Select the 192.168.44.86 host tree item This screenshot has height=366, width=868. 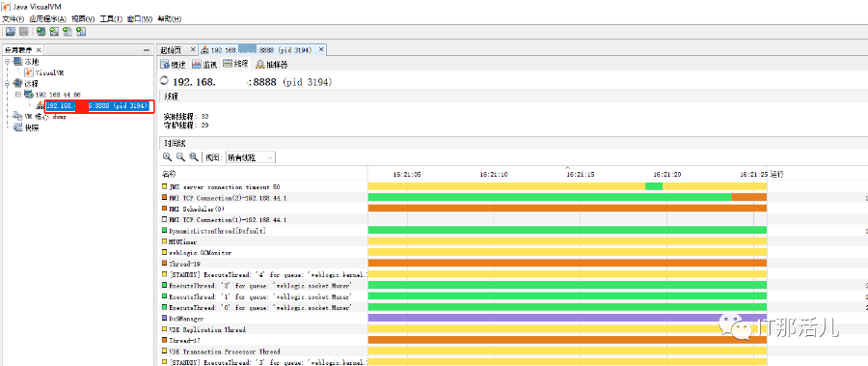pyautogui.click(x=58, y=95)
